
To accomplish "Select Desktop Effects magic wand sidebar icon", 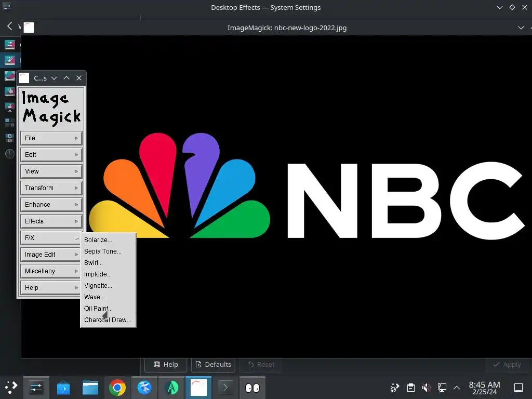I will pos(9,60).
